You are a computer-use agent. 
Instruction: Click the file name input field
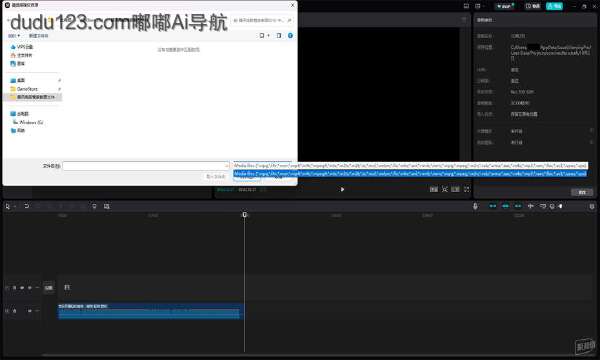point(146,166)
